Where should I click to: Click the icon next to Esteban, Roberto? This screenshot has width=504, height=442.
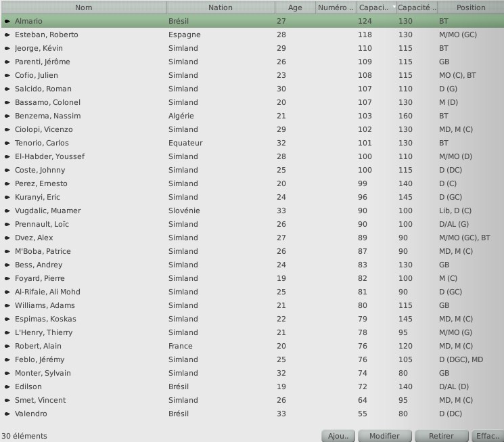7,35
